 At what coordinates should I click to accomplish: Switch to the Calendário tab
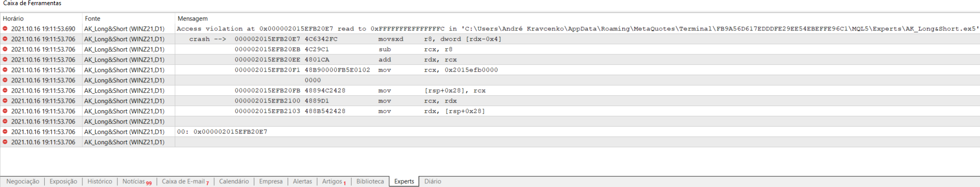point(234,181)
